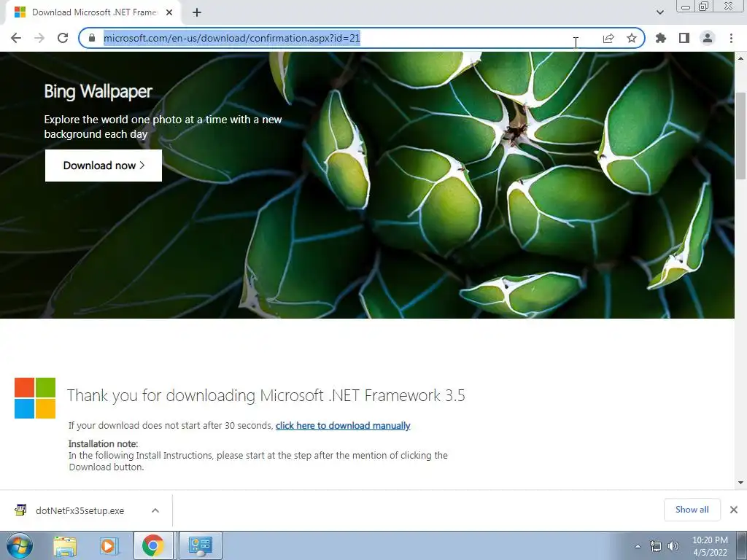The width and height of the screenshot is (747, 560).
Task: Open the Extensions puzzle-piece menu
Action: point(661,38)
